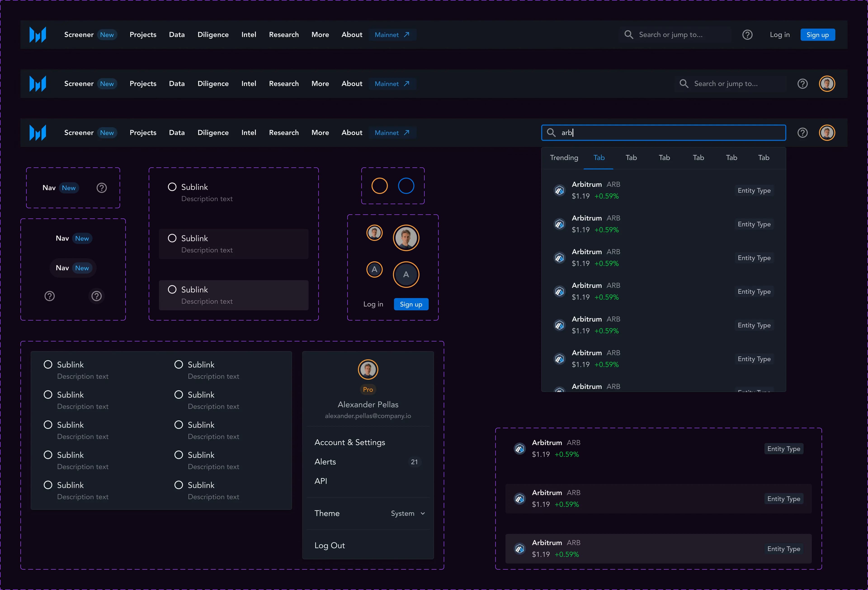The image size is (868, 590).
Task: Click the search magnifier icon left of Log in bar's search
Action: (629, 35)
